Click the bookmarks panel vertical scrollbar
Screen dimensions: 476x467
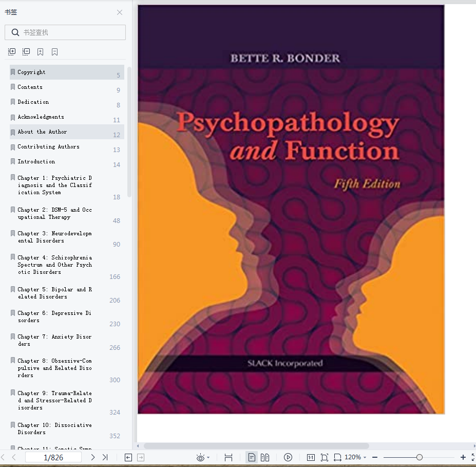point(129,132)
